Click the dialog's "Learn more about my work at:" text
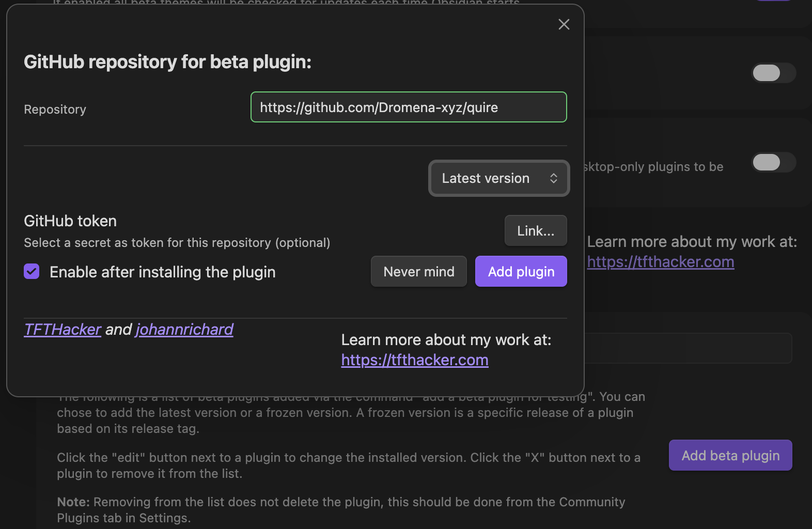This screenshot has width=812, height=529. [x=446, y=340]
